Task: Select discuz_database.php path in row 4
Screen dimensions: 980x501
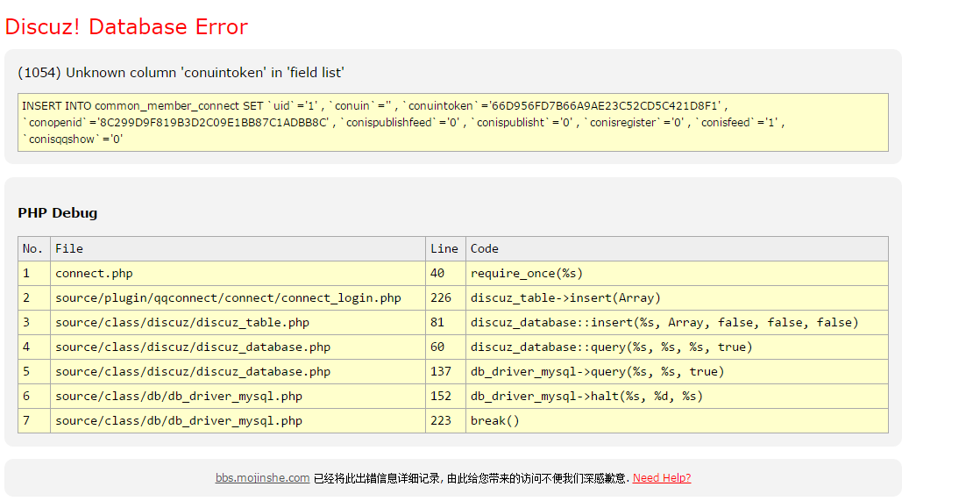Action: coord(238,347)
